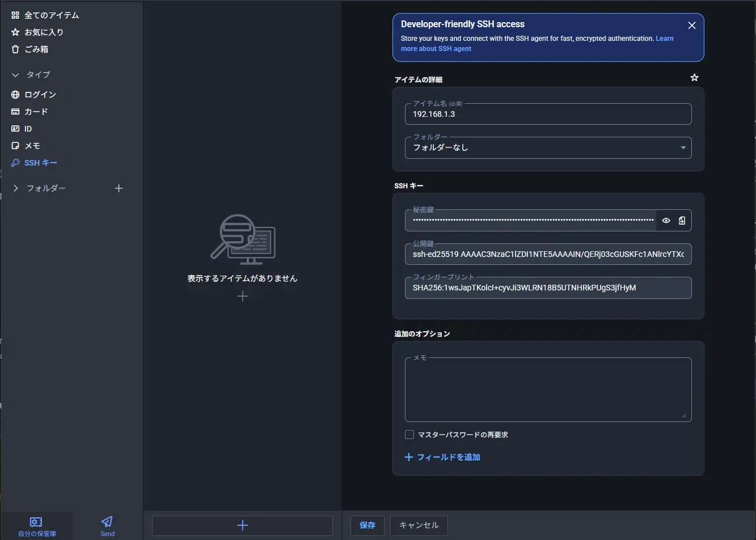Click into the メモ text area
The image size is (756, 540).
click(x=548, y=390)
